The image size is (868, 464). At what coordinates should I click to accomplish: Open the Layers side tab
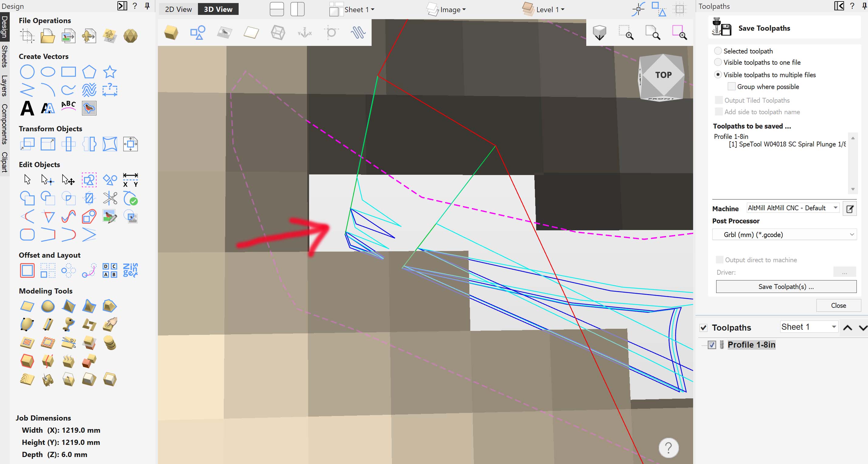[x=4, y=86]
